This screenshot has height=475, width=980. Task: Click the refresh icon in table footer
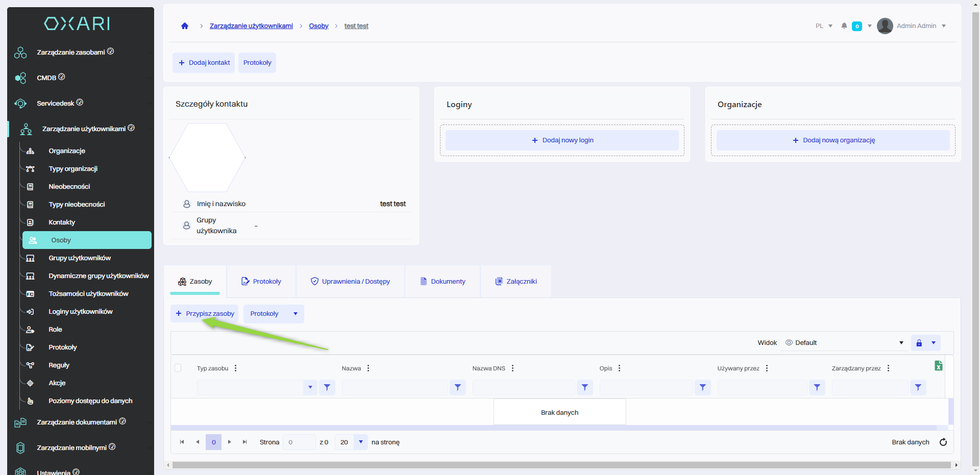point(943,442)
